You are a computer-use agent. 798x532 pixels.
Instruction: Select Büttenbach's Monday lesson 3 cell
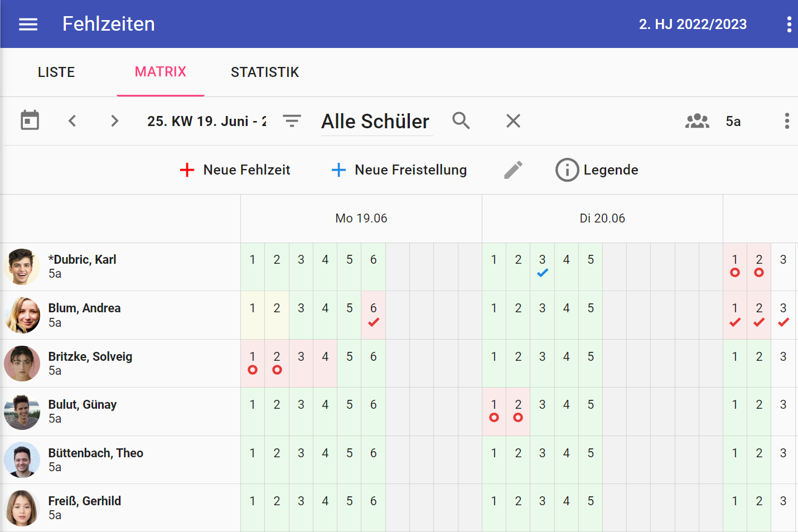301,460
